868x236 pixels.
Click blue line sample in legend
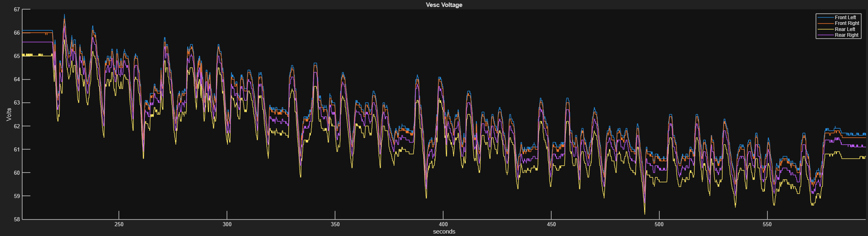[826, 18]
